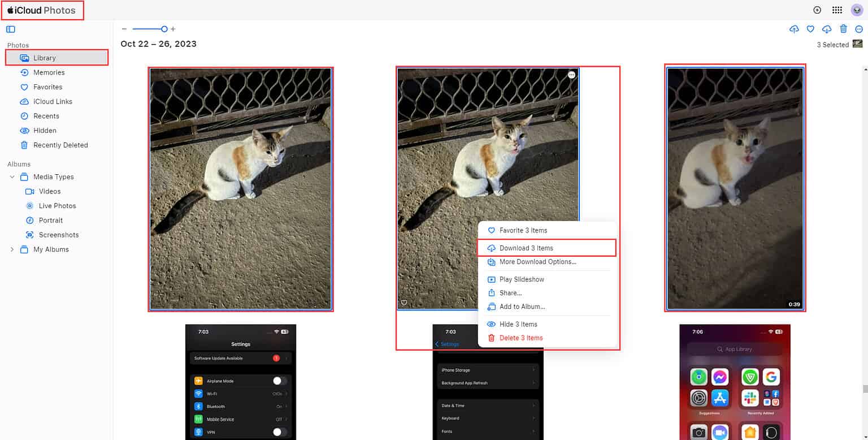Open the three-dot menu on the second photo

pyautogui.click(x=571, y=74)
